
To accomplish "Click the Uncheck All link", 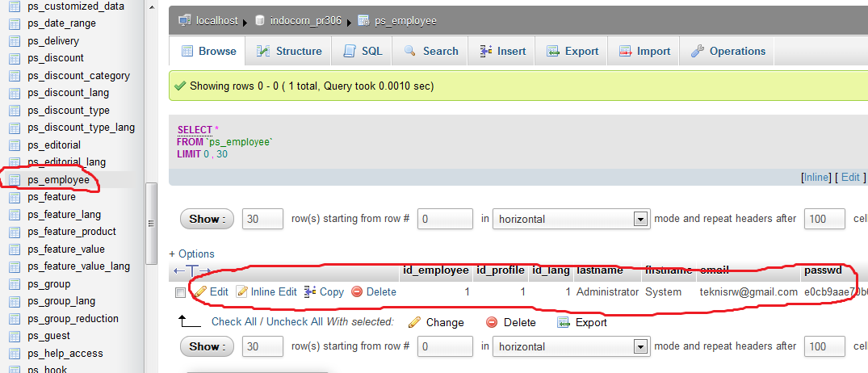I will click(294, 322).
